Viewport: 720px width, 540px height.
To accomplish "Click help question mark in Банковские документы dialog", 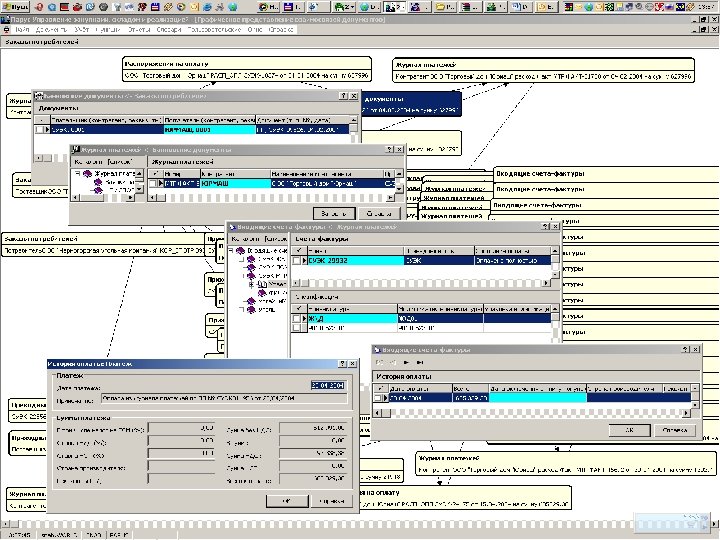I will tap(343, 96).
